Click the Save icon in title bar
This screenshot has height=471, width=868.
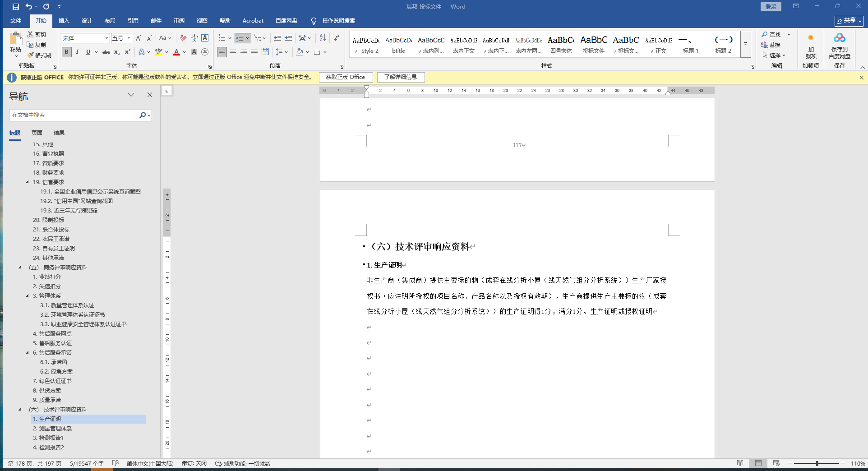(x=16, y=7)
